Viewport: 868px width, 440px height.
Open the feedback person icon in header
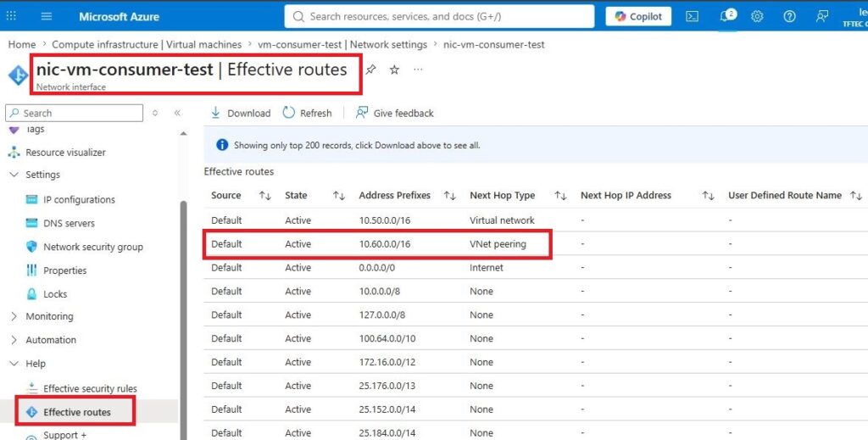822,17
